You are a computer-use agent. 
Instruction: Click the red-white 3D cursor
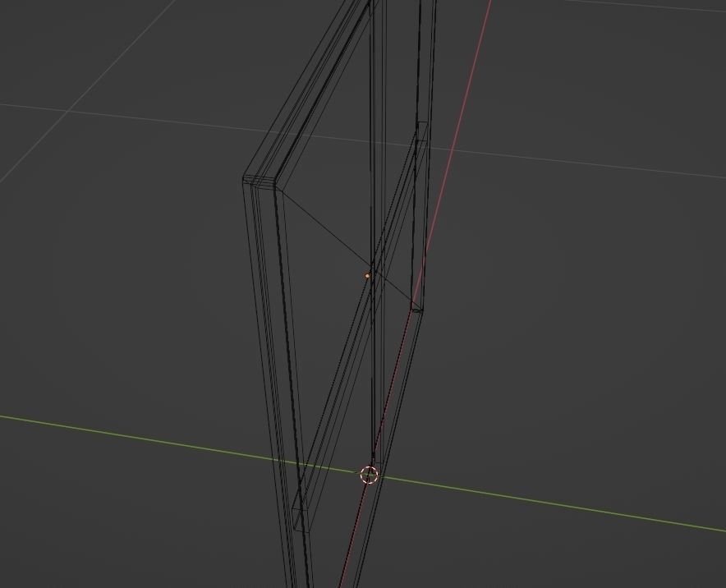pos(370,475)
